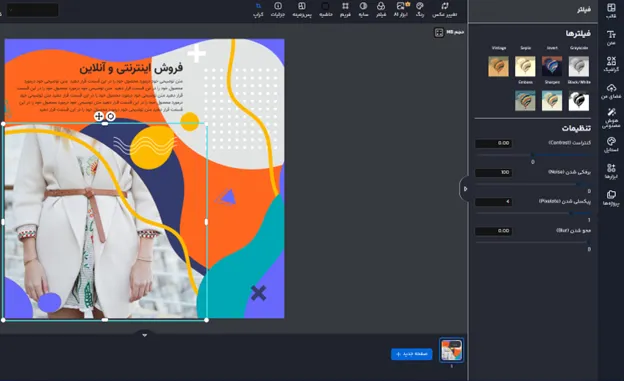Click the Pixelate value input field
Screen dimensions: 624x381
point(493,202)
